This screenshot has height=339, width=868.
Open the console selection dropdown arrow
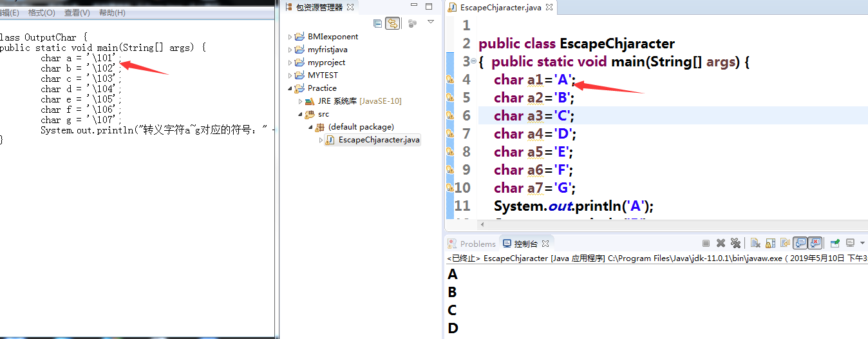862,243
